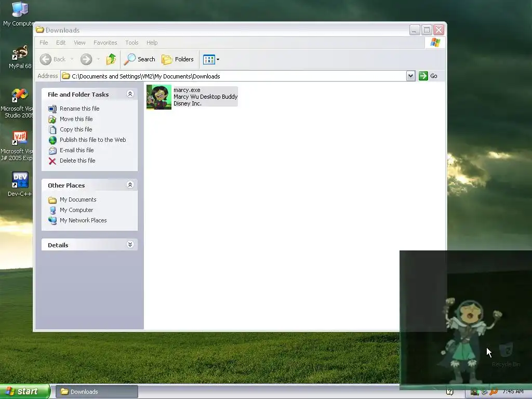Select the Dev-C++ desktop shortcut
Viewport: 532px width, 399px height.
click(x=20, y=184)
